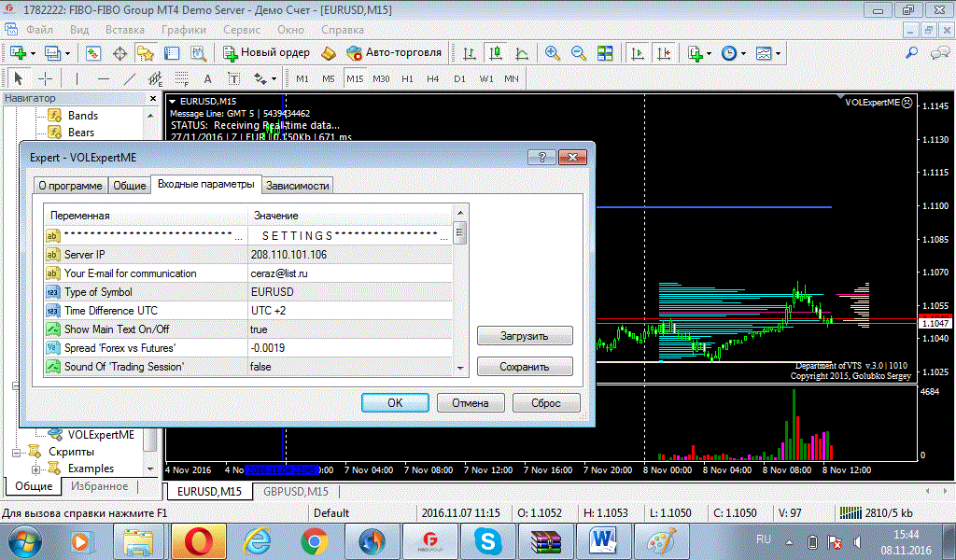The image size is (956, 560).
Task: Select the text label tool
Action: [x=234, y=78]
